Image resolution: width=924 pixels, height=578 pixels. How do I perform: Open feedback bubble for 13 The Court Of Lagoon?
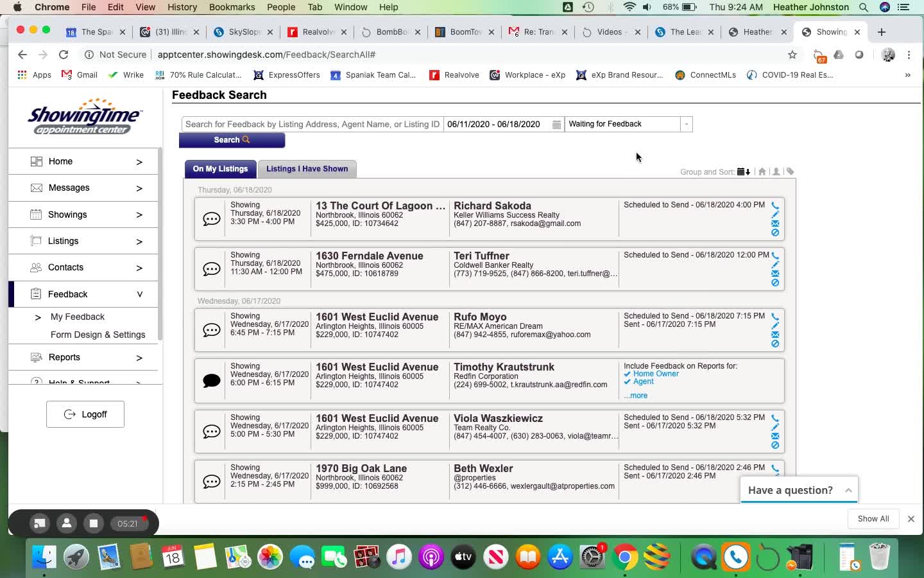coord(211,219)
